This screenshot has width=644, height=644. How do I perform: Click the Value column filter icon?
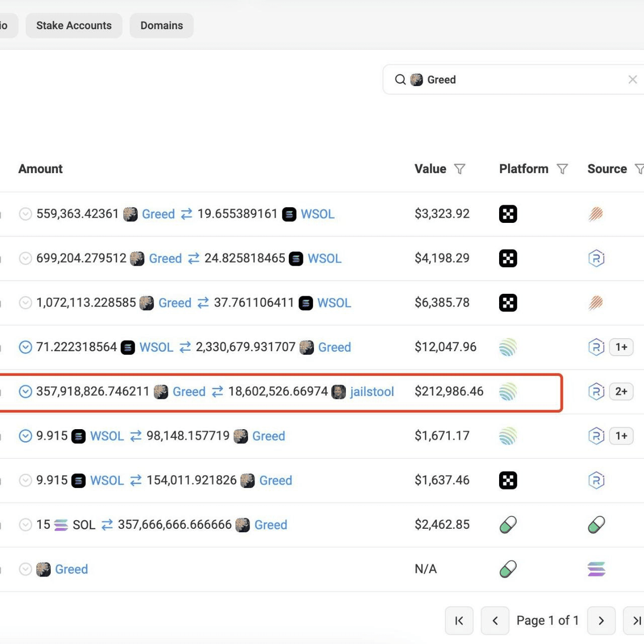point(459,169)
